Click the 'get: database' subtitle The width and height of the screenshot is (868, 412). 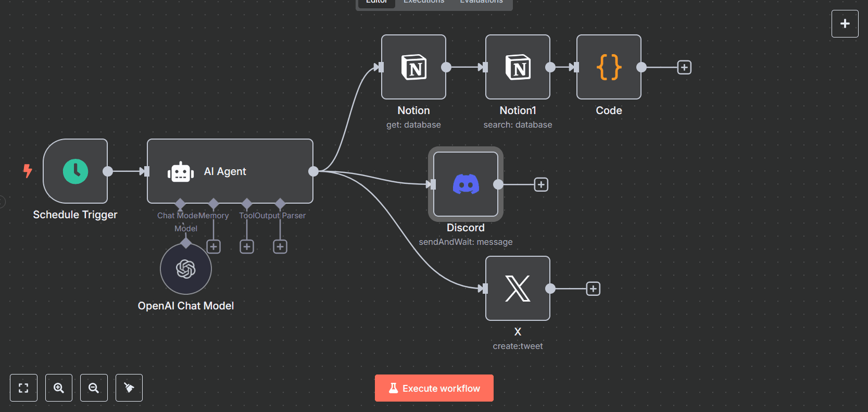(x=413, y=124)
